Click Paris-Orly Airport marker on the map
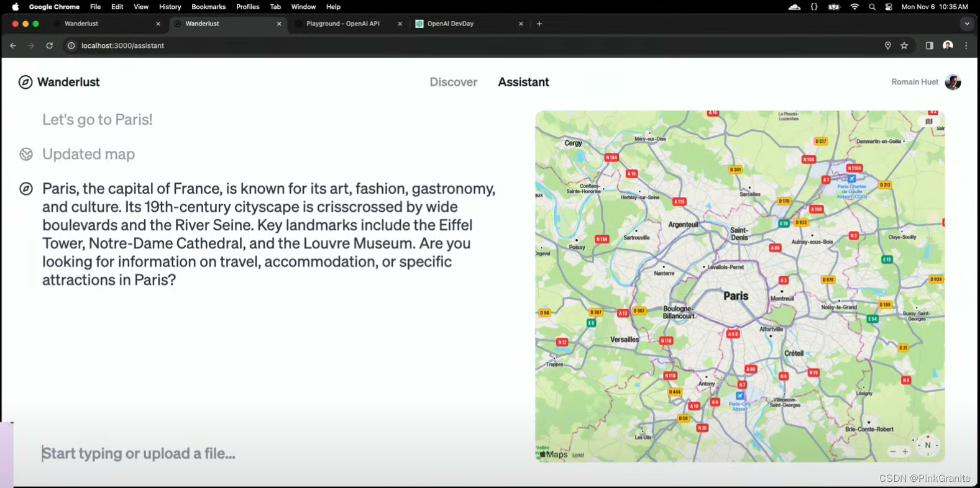The image size is (980, 488). 740,395
